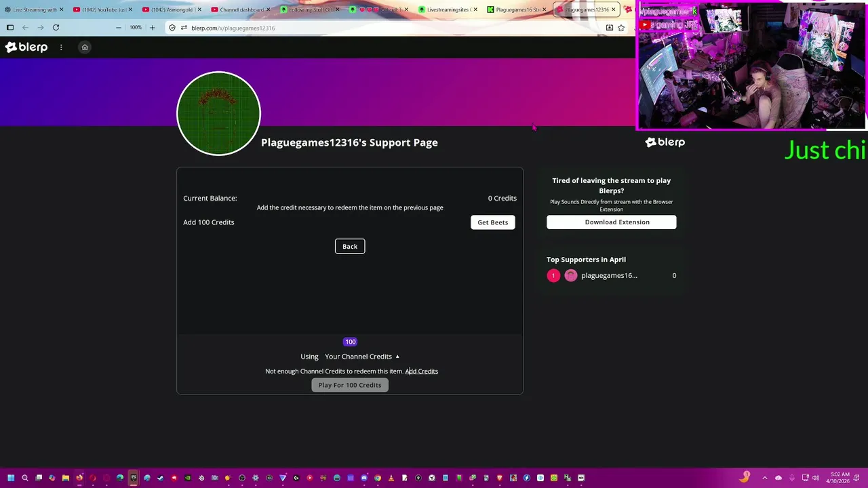The height and width of the screenshot is (488, 868).
Task: Open VLC media player from the taskbar
Action: 391,478
